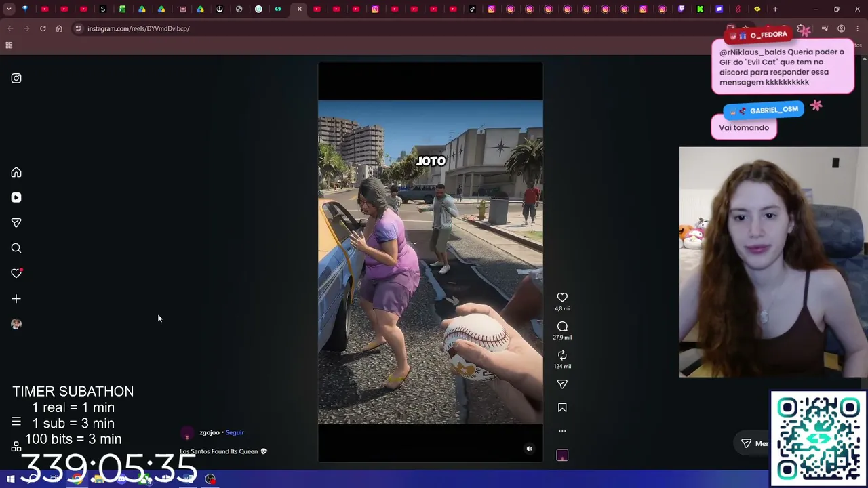
Task: Go to Instagram Home feed icon
Action: 16,172
